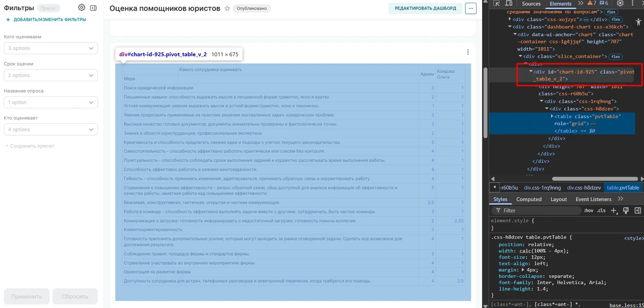Click flex badge on css-xojzyz div
644x308 pixels.
coord(615,20)
